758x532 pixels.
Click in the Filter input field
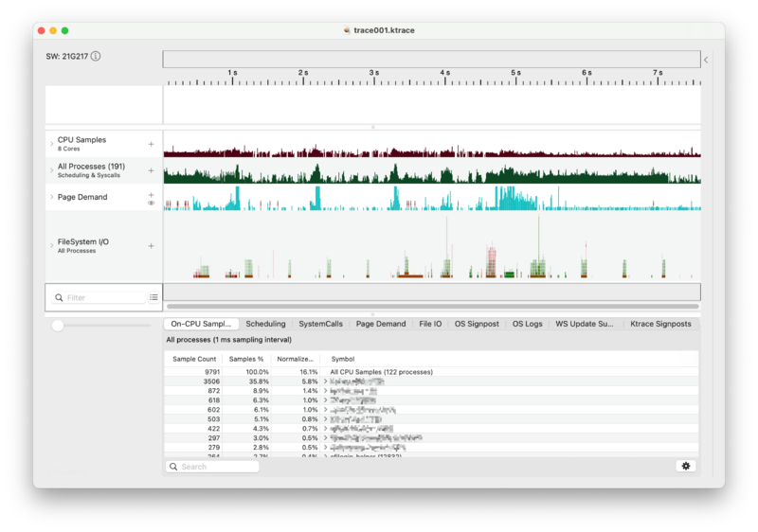[99, 297]
